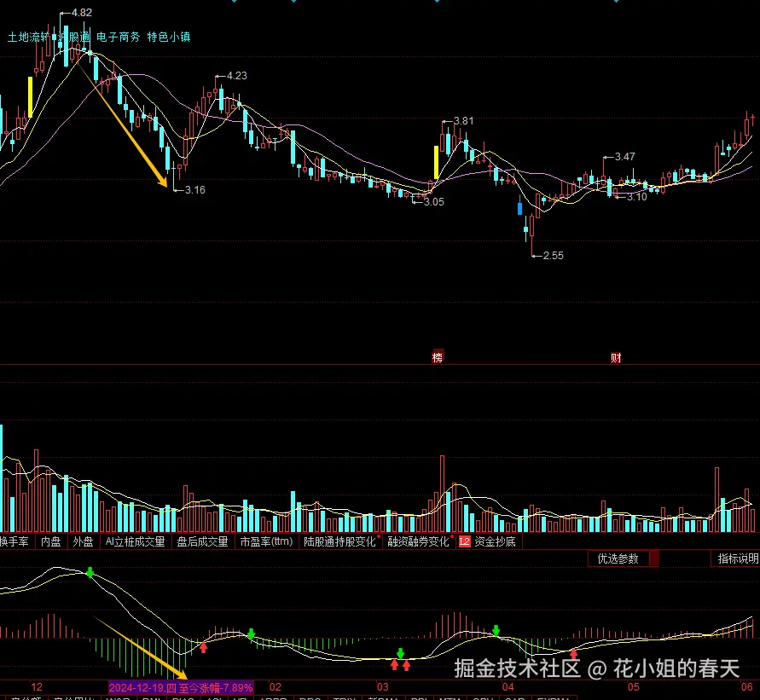Viewport: 760px width, 700px height.
Task: Click the 05 month mark on the time axis
Action: coord(634,687)
